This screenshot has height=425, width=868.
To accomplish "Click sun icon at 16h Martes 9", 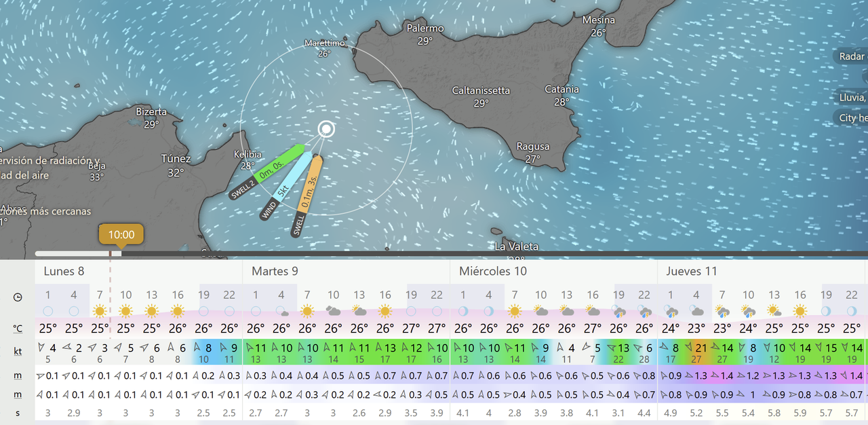I will [385, 311].
